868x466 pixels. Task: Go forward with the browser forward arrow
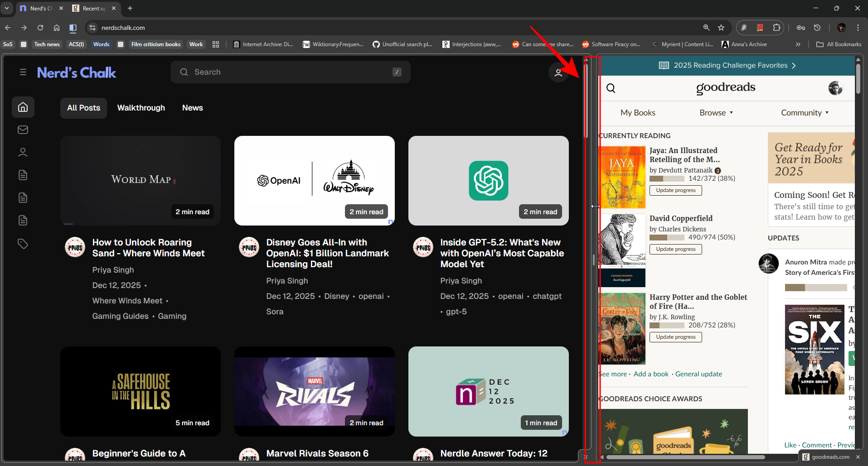pos(24,28)
